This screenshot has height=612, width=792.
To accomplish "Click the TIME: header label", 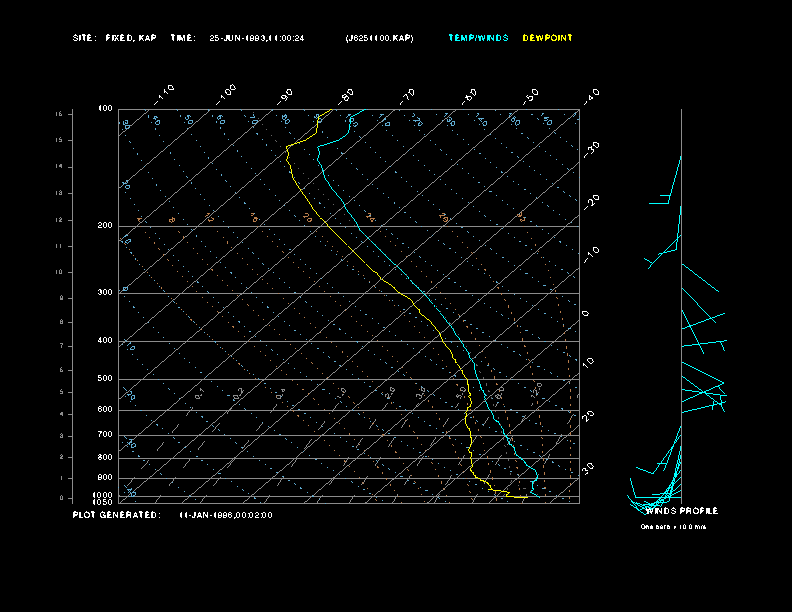I will tap(183, 38).
